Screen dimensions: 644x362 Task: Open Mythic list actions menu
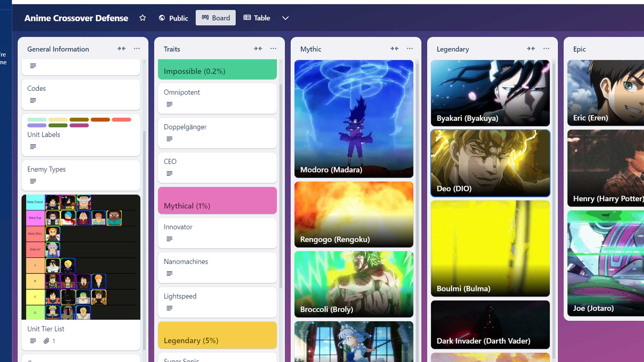410,49
